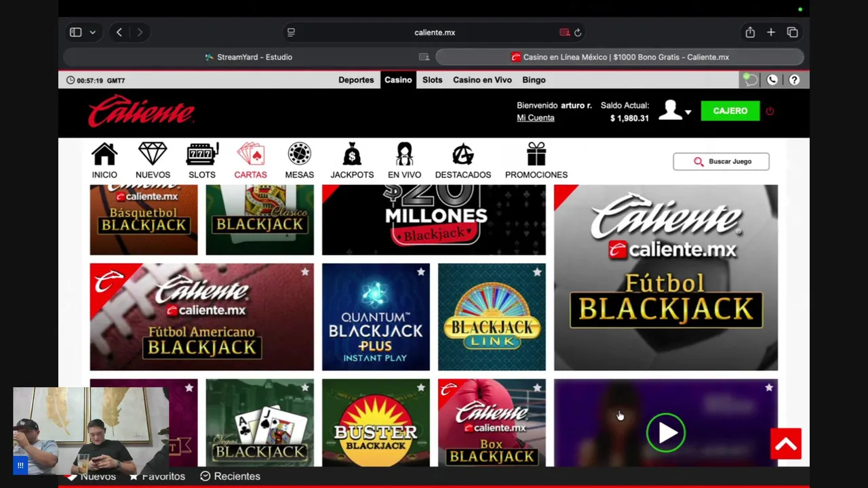
Task: Open Clásico Blackjack game
Action: click(x=260, y=220)
